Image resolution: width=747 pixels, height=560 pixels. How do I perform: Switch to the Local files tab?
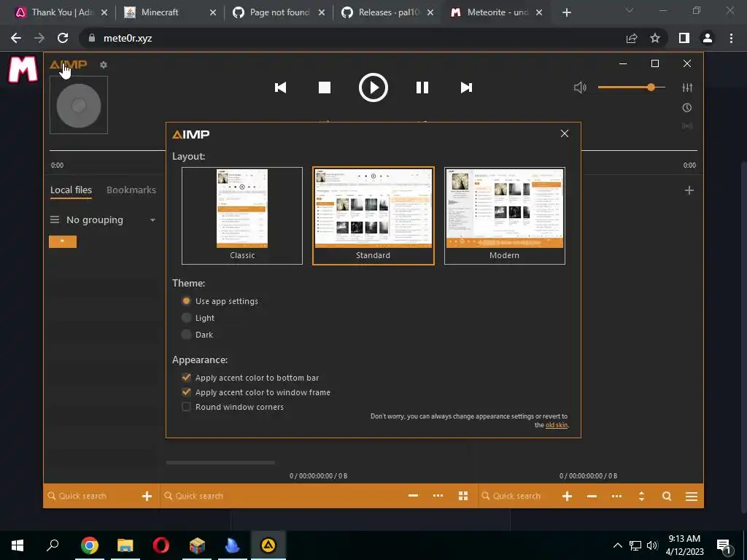click(x=71, y=190)
